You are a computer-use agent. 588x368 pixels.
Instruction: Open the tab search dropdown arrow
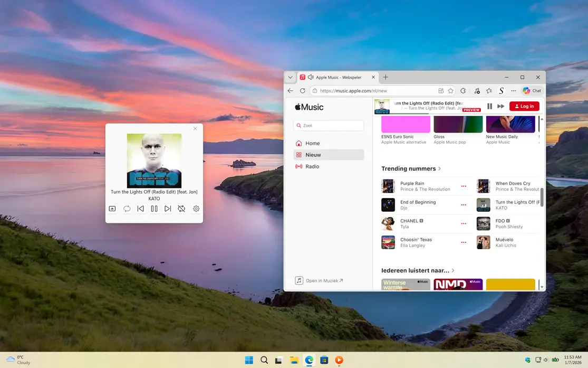(x=291, y=77)
